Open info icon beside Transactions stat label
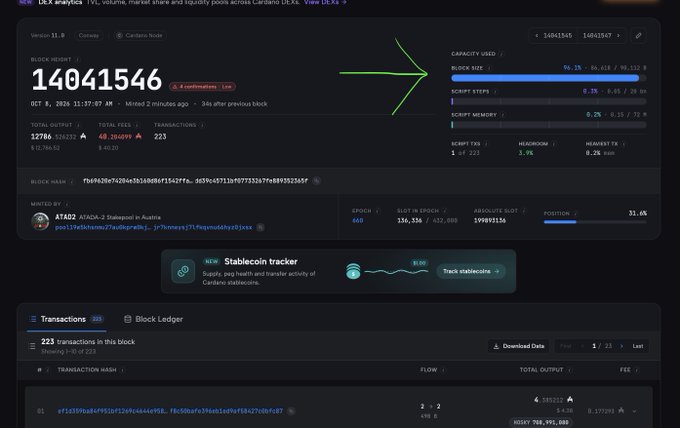 pos(202,125)
